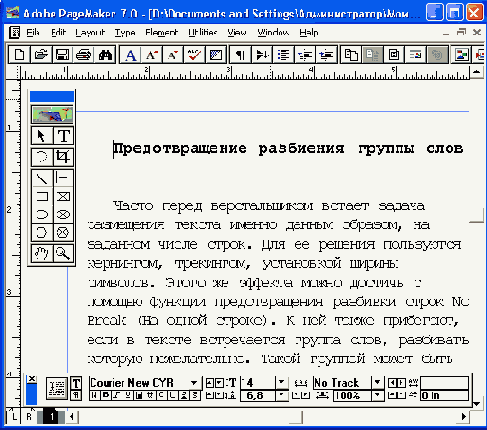Select the Ellipse Frame tool
Viewport: 487px width, 430px height.
pyautogui.click(x=63, y=214)
